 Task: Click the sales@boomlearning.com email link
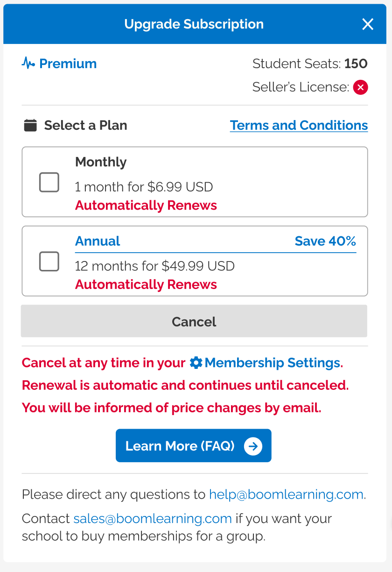click(x=153, y=519)
